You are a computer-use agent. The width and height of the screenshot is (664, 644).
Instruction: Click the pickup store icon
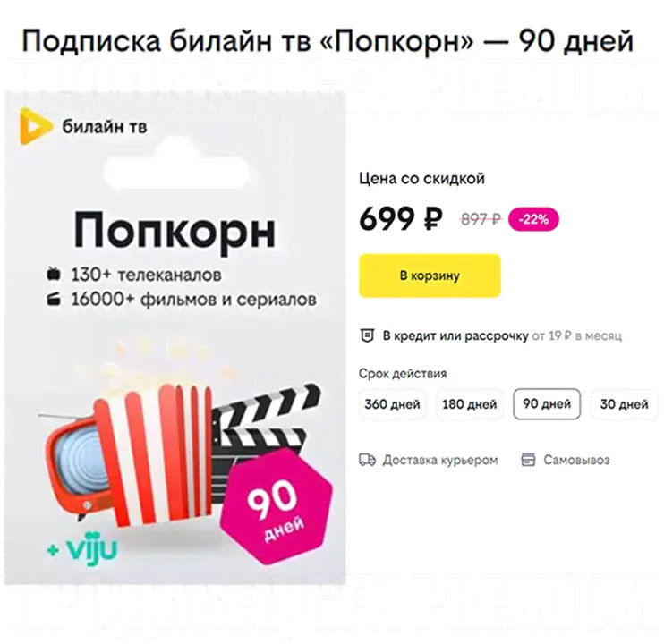click(528, 460)
